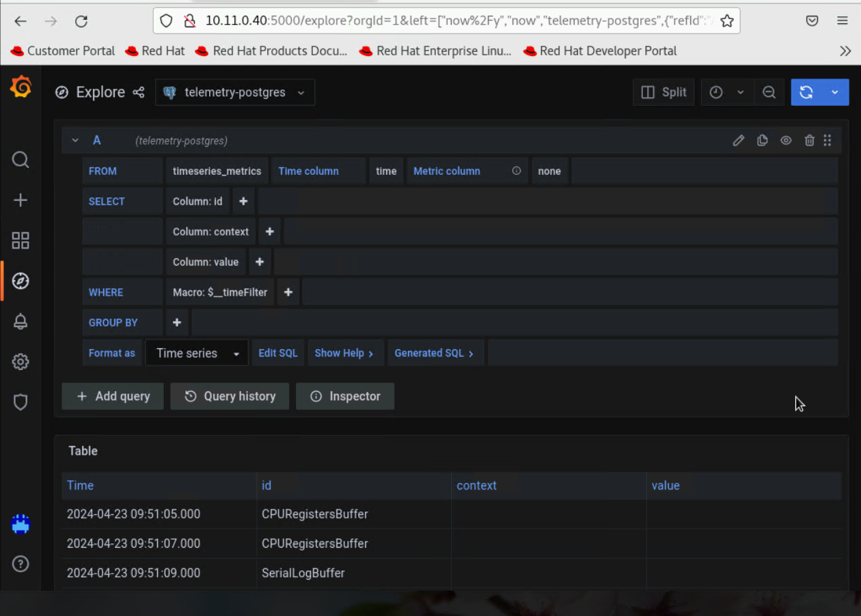This screenshot has height=616, width=861.
Task: Delete query A with the trash icon
Action: pos(810,141)
